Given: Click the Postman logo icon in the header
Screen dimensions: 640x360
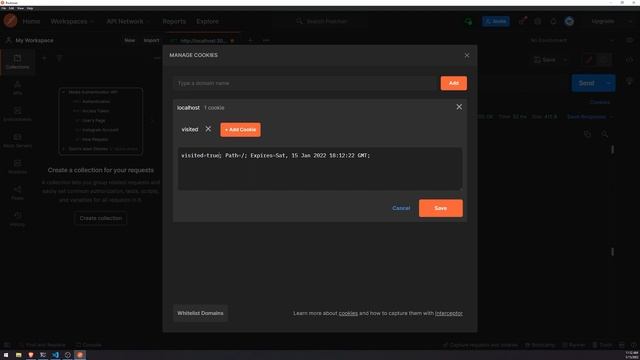Looking at the screenshot, I should 10,20.
